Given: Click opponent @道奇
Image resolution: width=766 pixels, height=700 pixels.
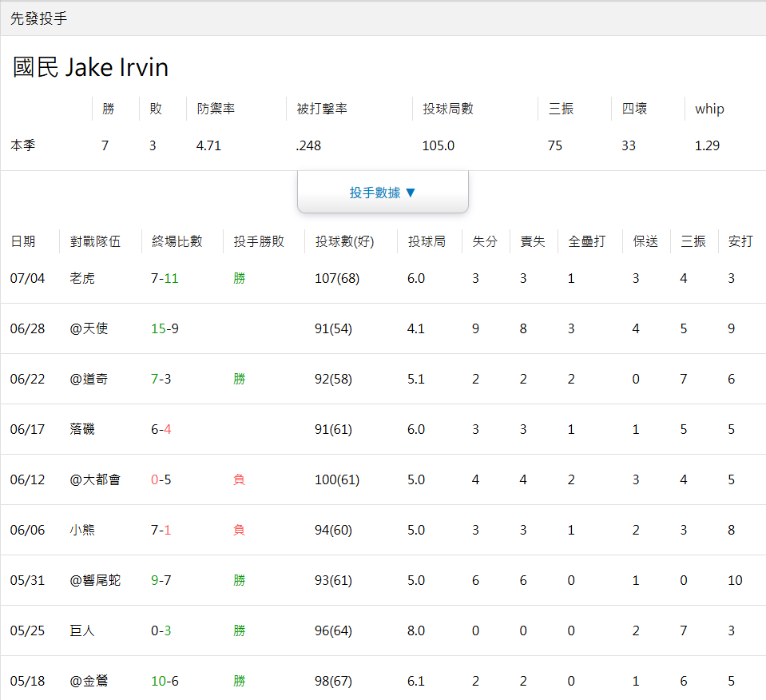Looking at the screenshot, I should point(89,379).
